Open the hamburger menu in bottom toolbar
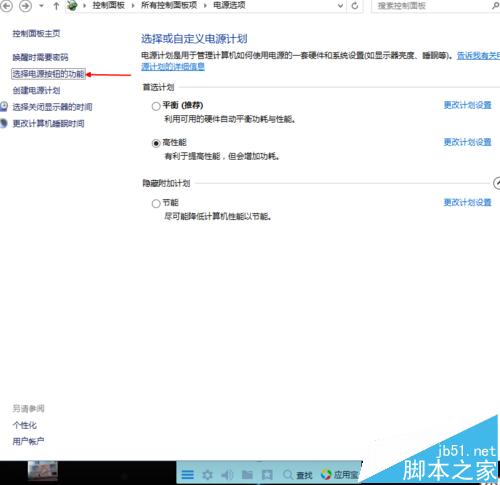Image resolution: width=500 pixels, height=485 pixels. [188, 474]
